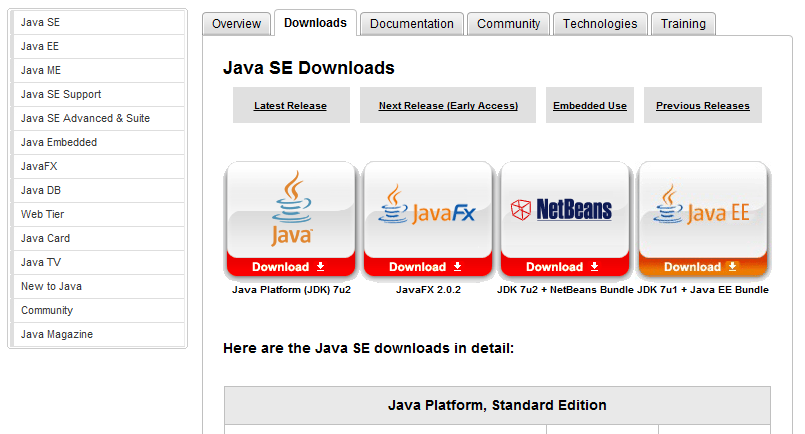The height and width of the screenshot is (434, 805).
Task: Open Community item in sidebar
Action: pyautogui.click(x=99, y=311)
